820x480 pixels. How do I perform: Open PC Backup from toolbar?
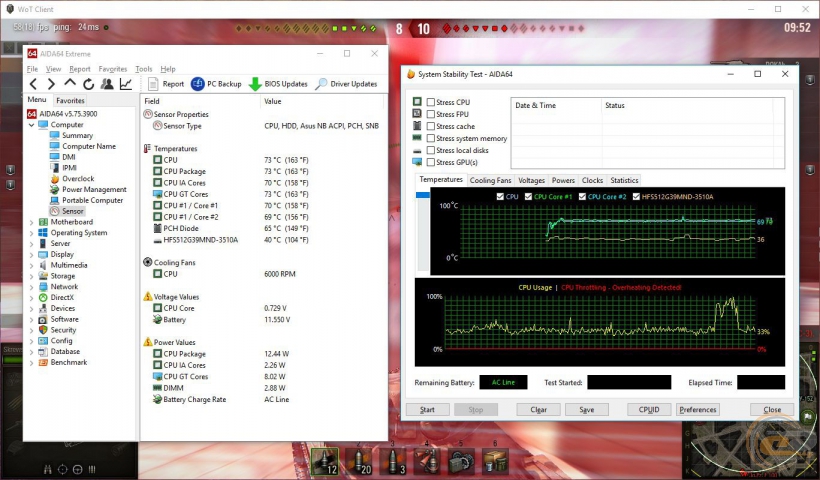(x=216, y=84)
